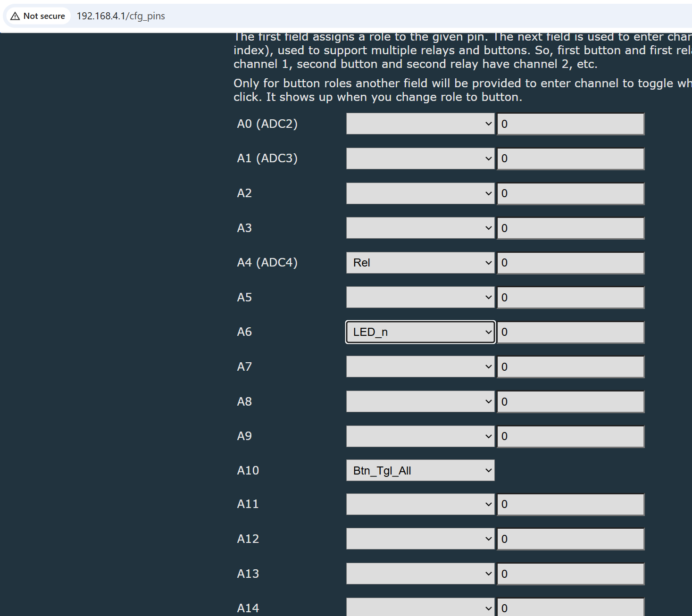
Task: Focus channel field for pin A14
Action: (571, 607)
